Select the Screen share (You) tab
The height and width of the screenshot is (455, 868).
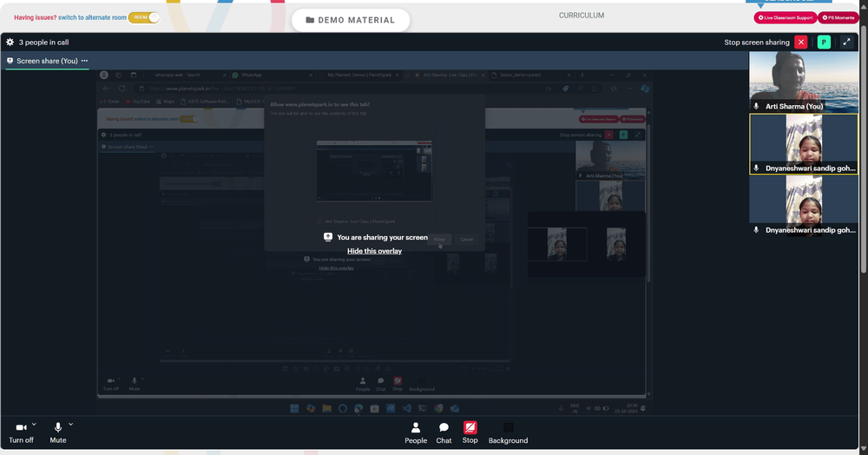(47, 61)
